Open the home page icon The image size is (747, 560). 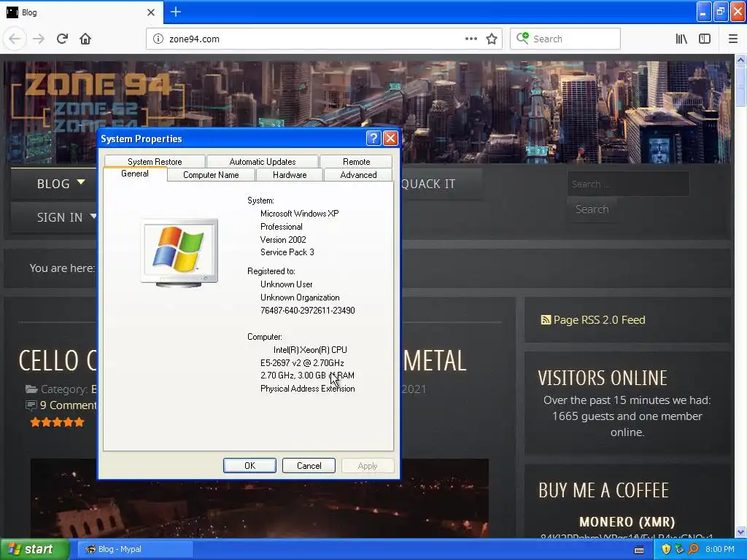pos(85,39)
